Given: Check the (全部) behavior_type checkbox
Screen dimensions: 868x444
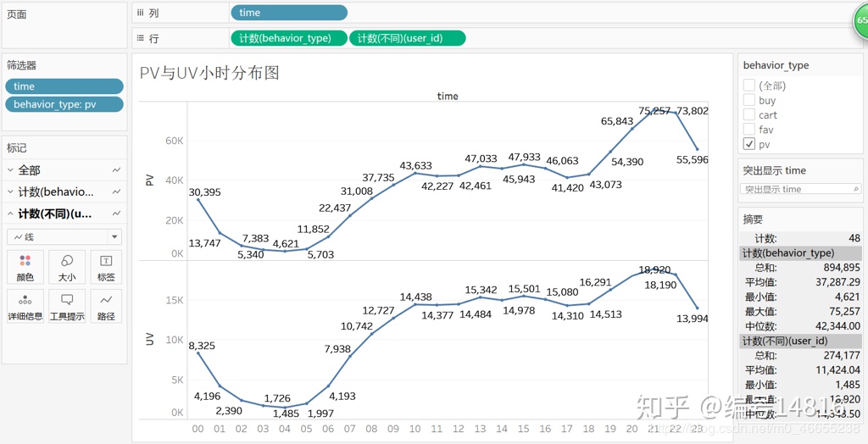Looking at the screenshot, I should [x=749, y=86].
